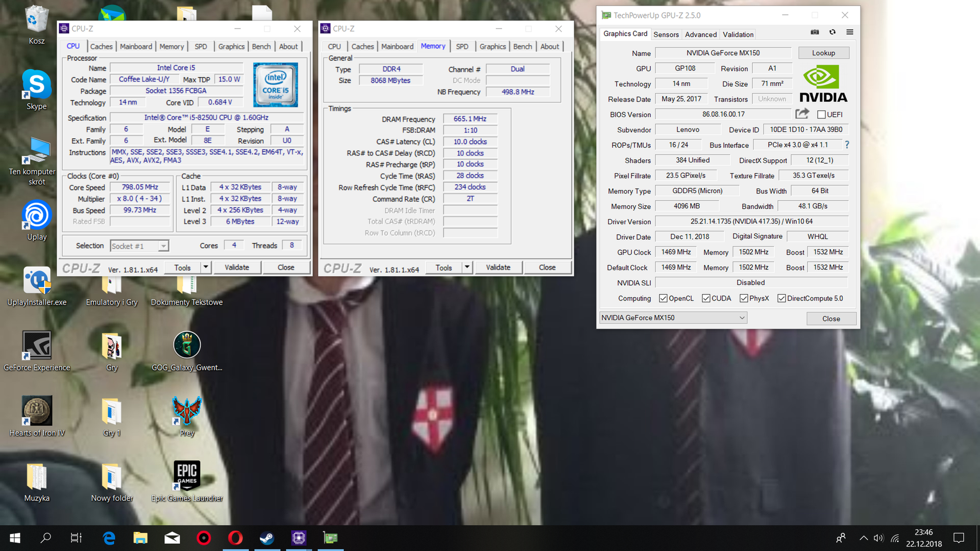Show hidden system tray icons
This screenshot has height=551, width=980.
(x=863, y=538)
